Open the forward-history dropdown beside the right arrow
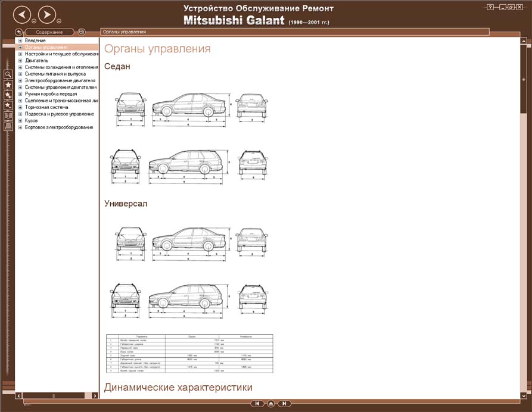 coord(59,21)
